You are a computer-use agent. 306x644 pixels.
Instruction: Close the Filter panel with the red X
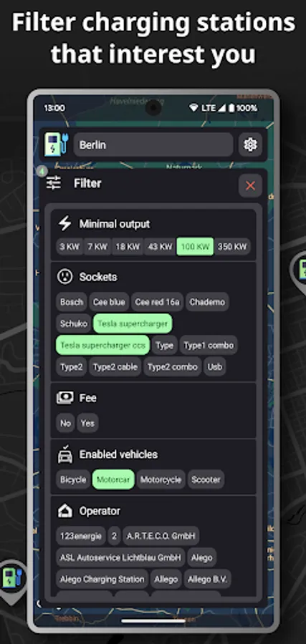tap(250, 185)
